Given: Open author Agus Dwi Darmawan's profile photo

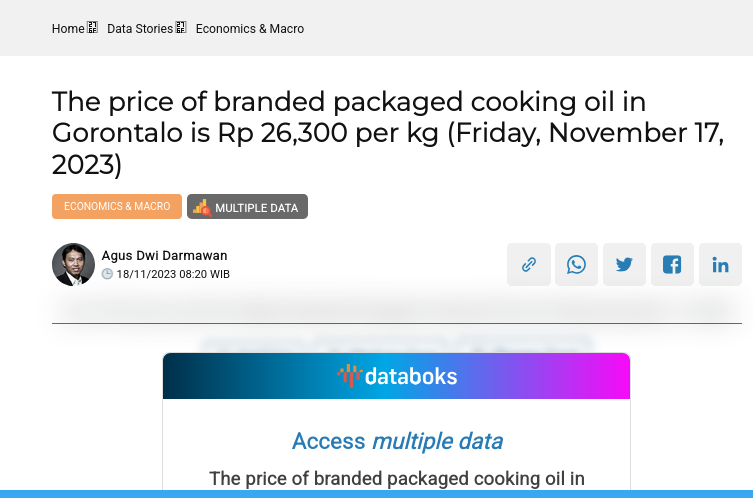Looking at the screenshot, I should [73, 264].
